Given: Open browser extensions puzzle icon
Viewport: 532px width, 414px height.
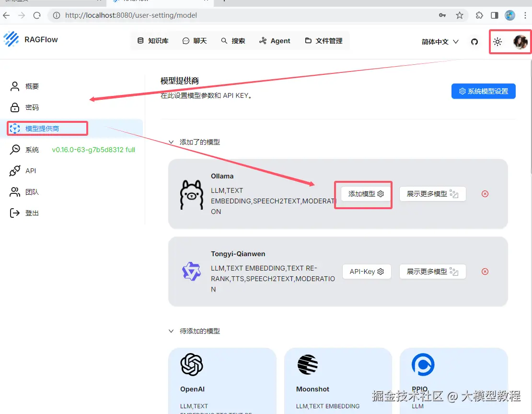Looking at the screenshot, I should pyautogui.click(x=479, y=15).
